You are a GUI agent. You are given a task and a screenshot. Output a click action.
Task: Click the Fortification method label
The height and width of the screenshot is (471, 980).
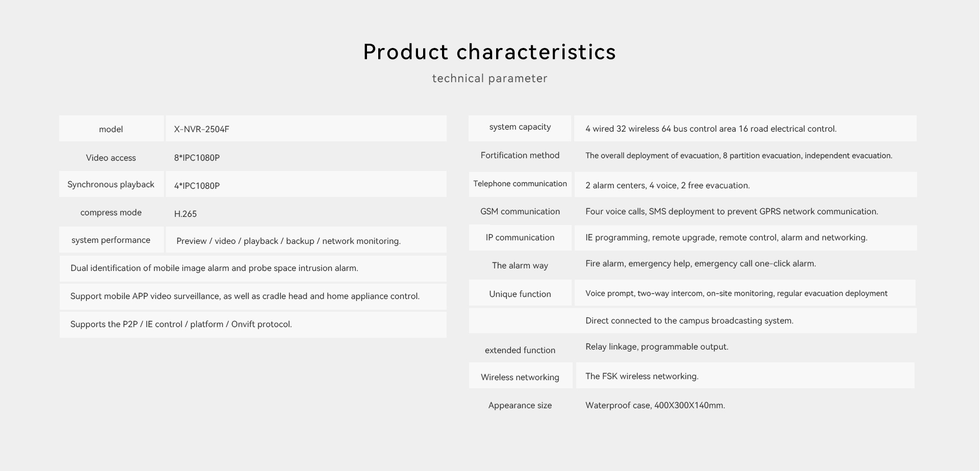point(520,156)
